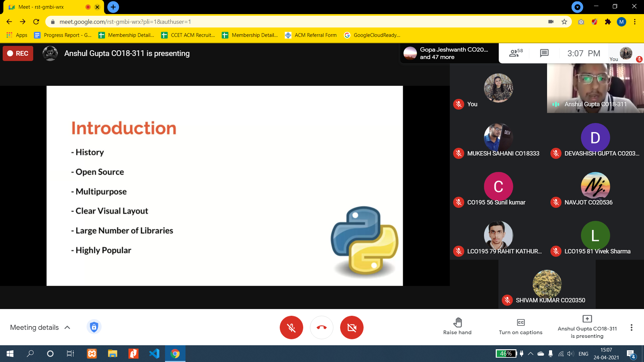Click the red REC recording indicator
Viewport: 644px width, 362px height.
18,53
